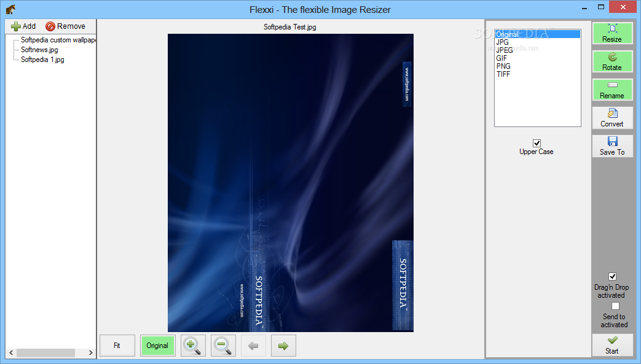
Task: Open the Convert options panel
Action: pos(612,118)
